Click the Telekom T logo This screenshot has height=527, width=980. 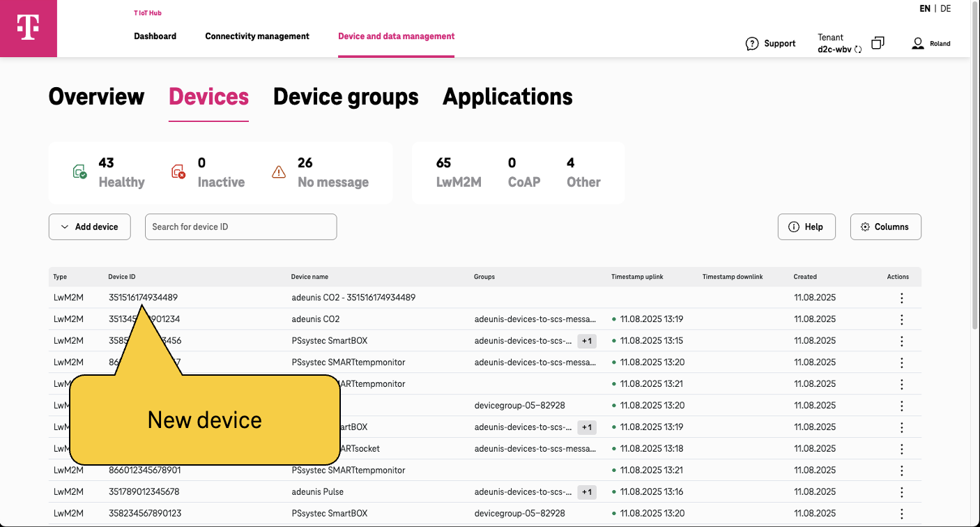[x=28, y=28]
